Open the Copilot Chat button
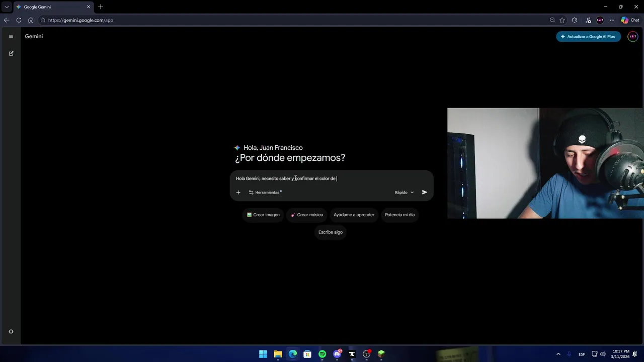 coord(630,20)
